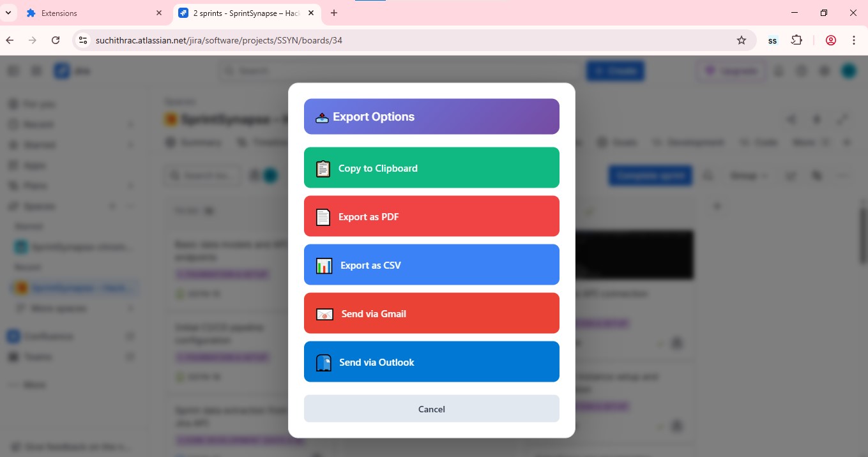Screen dimensions: 868x457
Task: Close the Extensions tab
Action: click(x=159, y=13)
